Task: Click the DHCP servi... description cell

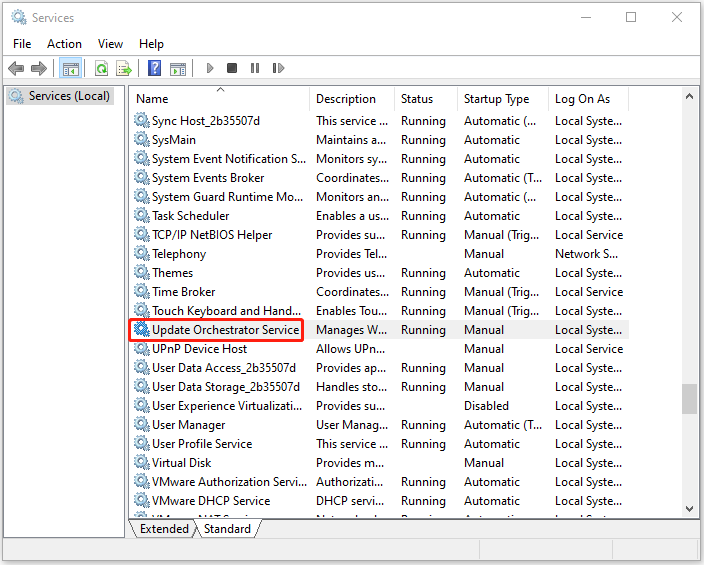Action: (350, 500)
